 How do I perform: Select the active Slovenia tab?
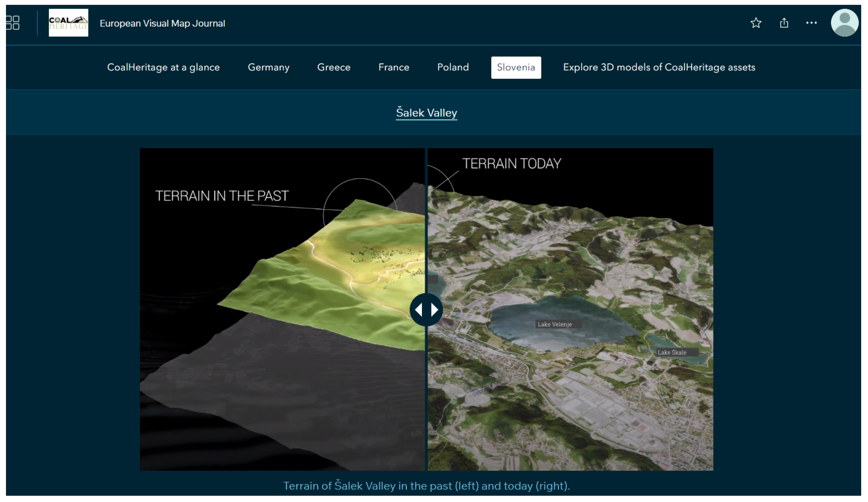coord(516,67)
